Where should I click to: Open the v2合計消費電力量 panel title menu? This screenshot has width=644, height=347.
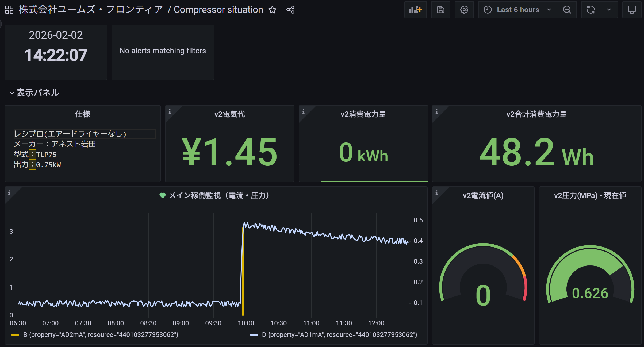536,114
